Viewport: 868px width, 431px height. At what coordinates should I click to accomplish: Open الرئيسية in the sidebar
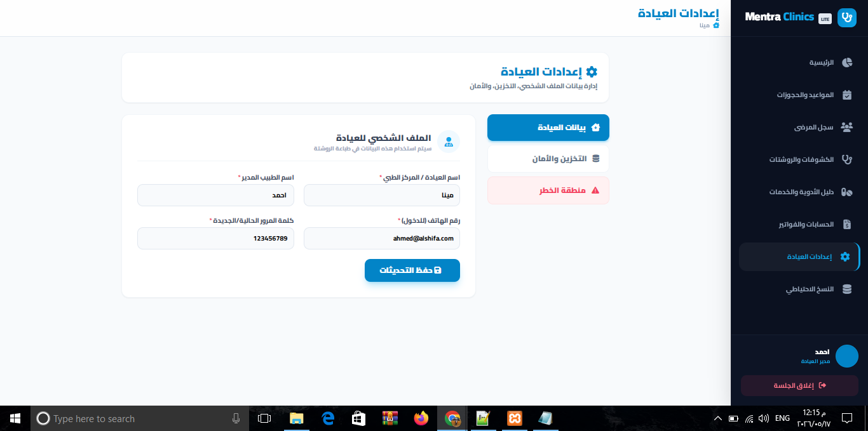tap(799, 62)
